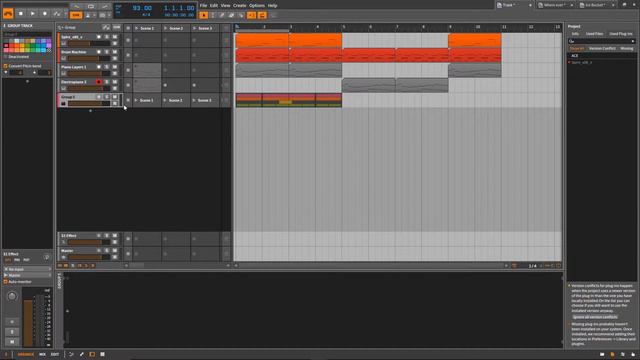
Task: Select the Knife tool
Action: tap(241, 15)
